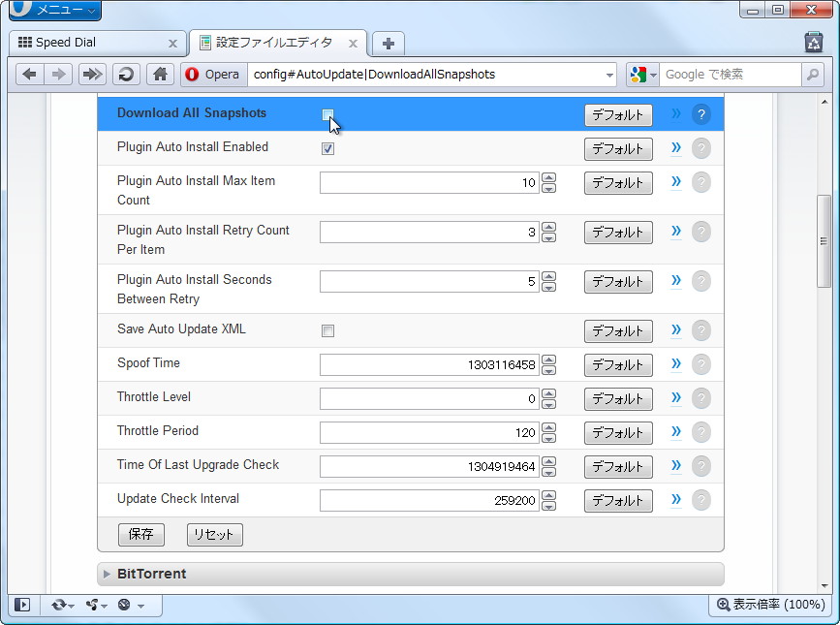
Task: Go to the home page icon
Action: (x=160, y=74)
